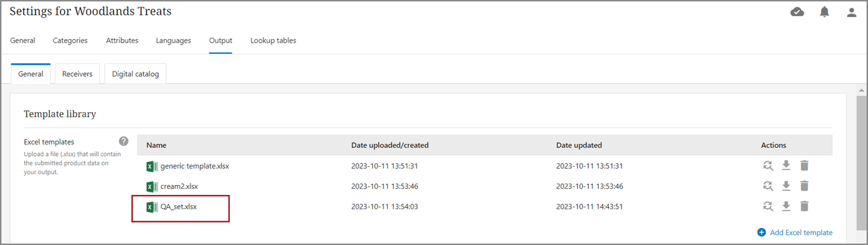Open the Attributes settings tab

point(122,40)
